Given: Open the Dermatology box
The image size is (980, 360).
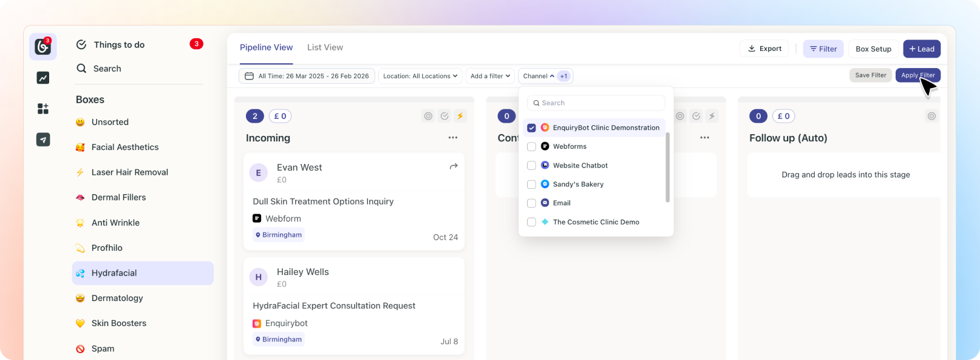Looking at the screenshot, I should click(143, 298).
